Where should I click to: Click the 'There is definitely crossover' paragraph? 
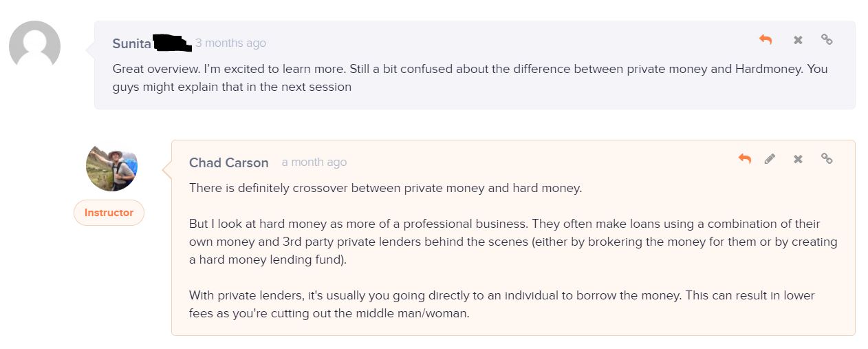[386, 188]
